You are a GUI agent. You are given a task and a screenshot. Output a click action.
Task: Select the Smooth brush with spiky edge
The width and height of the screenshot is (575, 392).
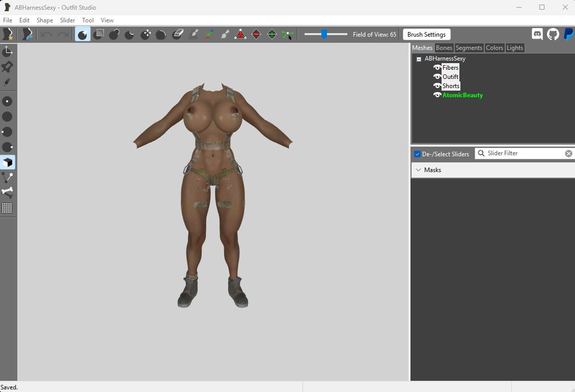161,35
